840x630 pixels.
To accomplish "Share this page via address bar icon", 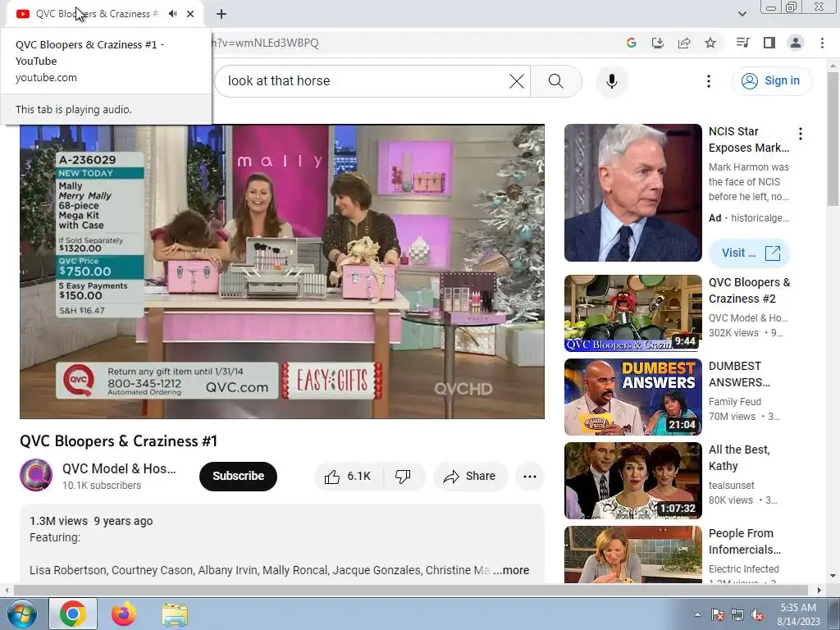I will [x=684, y=43].
